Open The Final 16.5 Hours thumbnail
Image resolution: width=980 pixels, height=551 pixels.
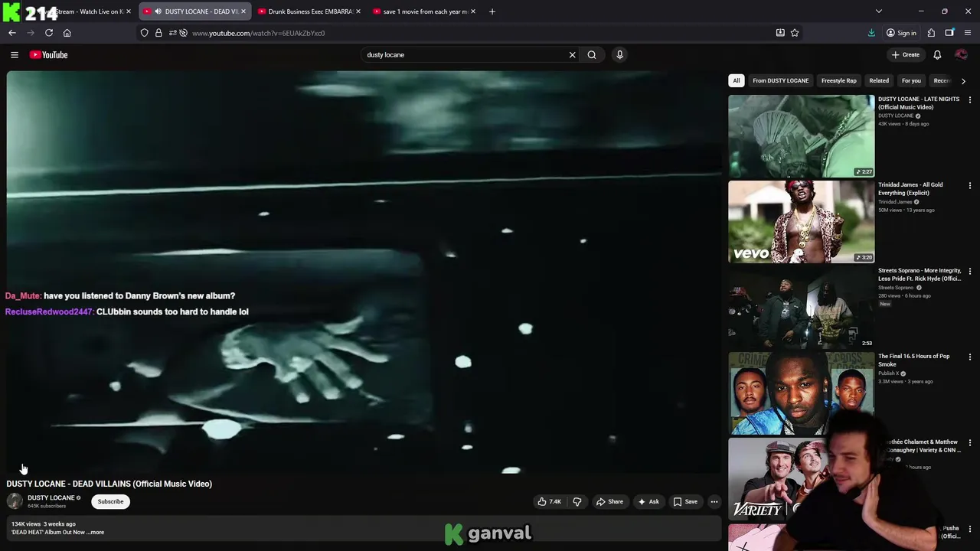coord(801,393)
